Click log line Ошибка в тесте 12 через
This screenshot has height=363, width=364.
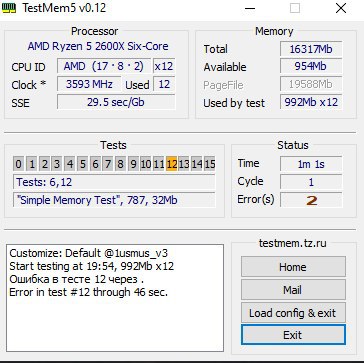click(x=77, y=279)
